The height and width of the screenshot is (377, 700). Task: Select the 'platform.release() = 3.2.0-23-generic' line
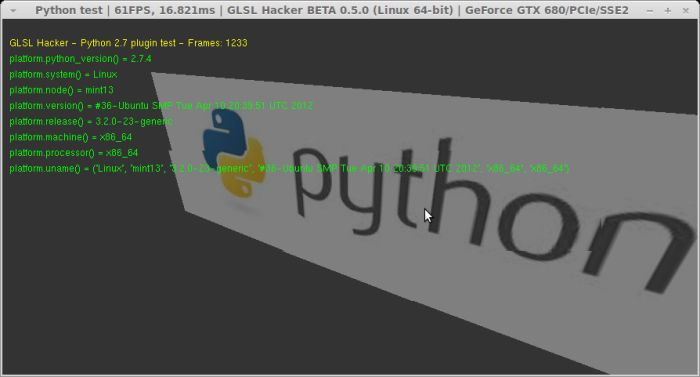pos(91,121)
